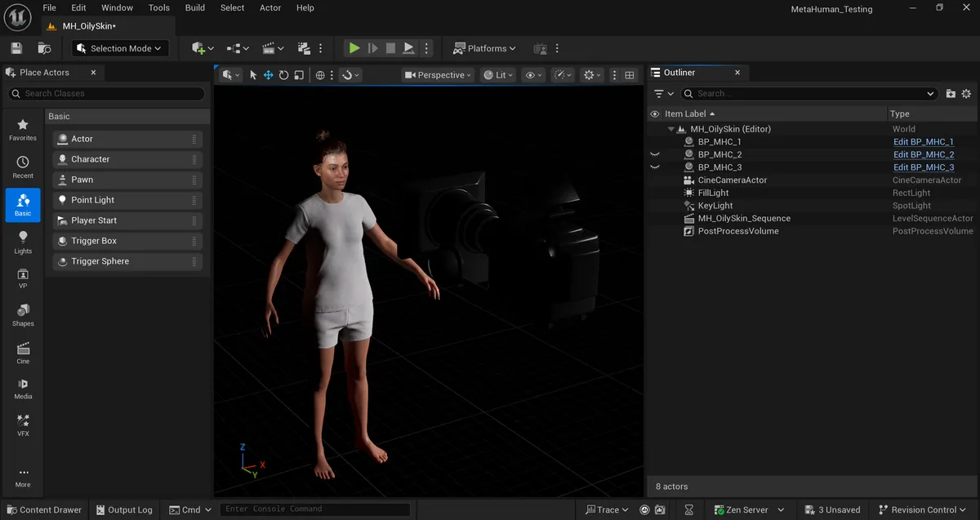The image size is (980, 520).
Task: Open the Actor menu
Action: (x=270, y=7)
